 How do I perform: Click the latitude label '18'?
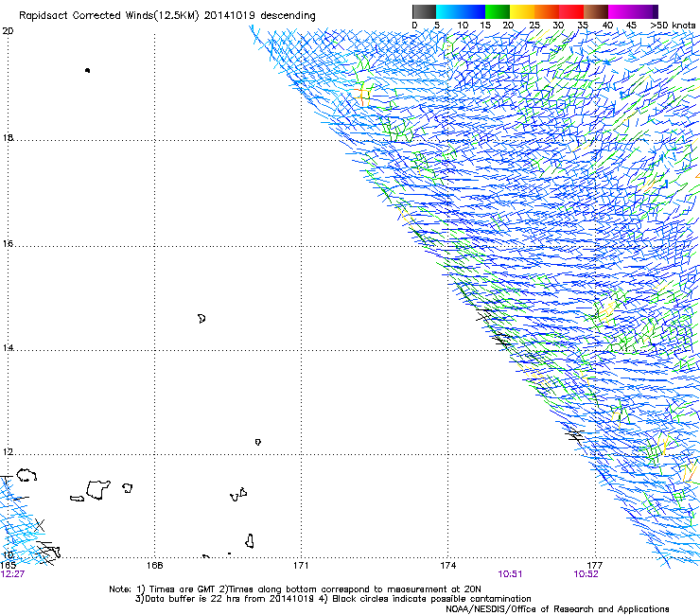tap(8, 137)
